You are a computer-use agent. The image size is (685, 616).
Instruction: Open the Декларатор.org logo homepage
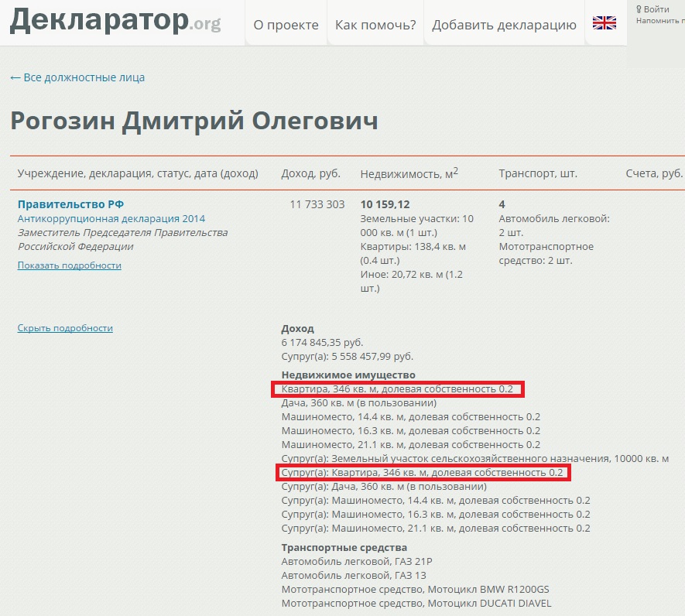click(115, 22)
